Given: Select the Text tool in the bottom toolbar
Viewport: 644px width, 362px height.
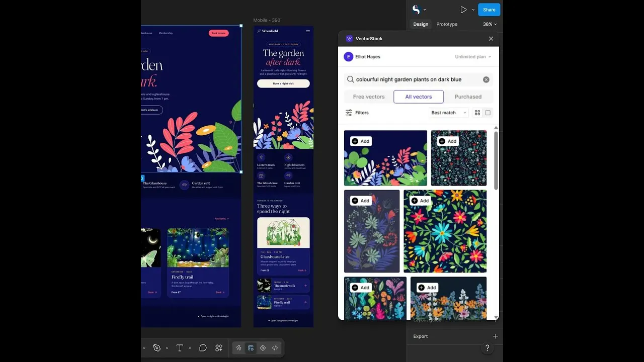Looking at the screenshot, I should click(x=180, y=348).
